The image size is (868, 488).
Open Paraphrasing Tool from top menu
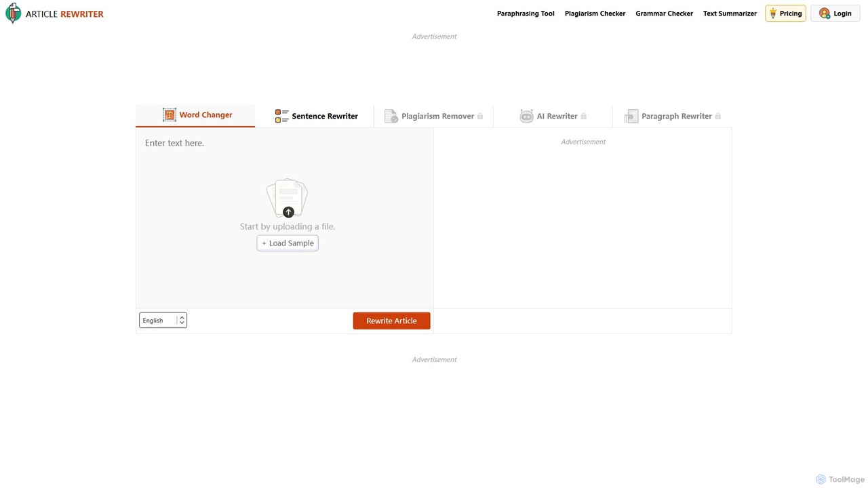tap(526, 14)
